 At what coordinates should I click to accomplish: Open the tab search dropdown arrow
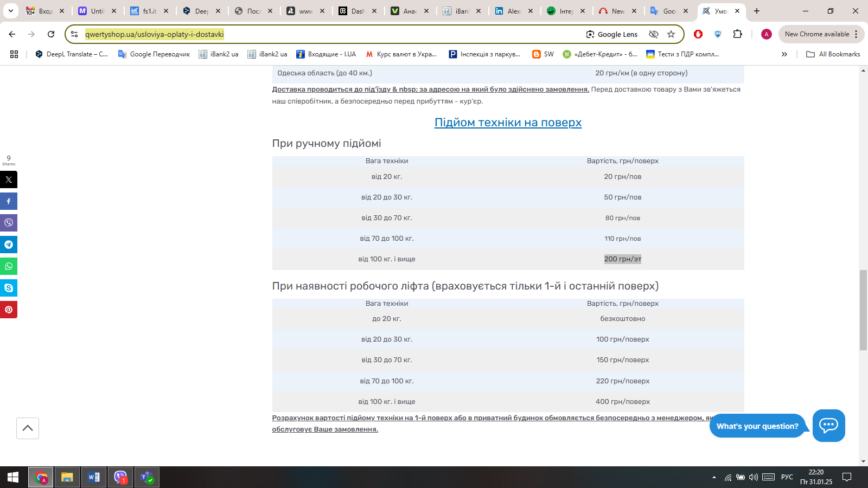click(x=11, y=11)
